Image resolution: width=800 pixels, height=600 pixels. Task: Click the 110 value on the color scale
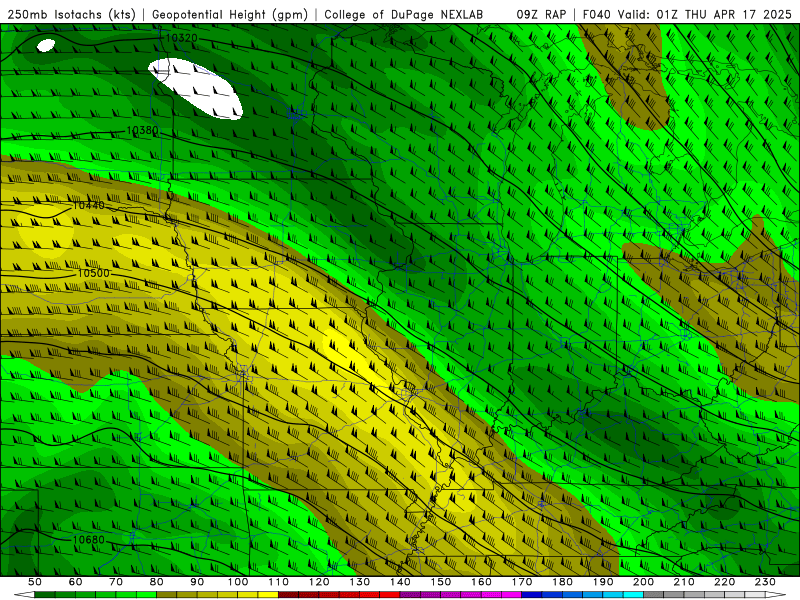pyautogui.click(x=279, y=582)
